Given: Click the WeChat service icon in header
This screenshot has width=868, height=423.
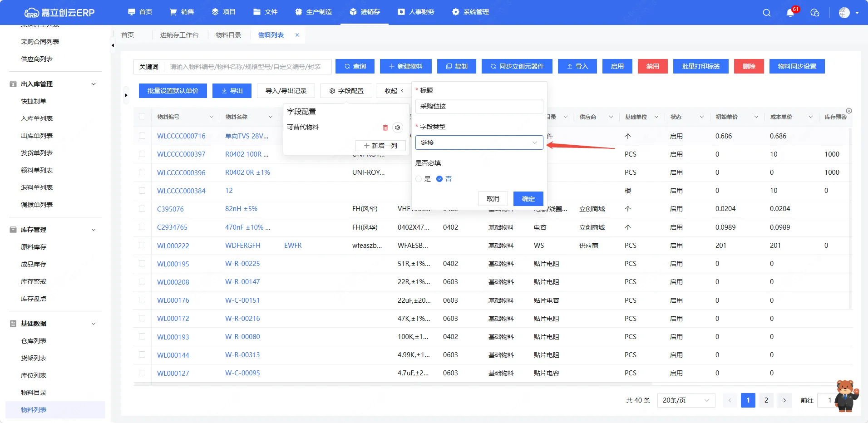Looking at the screenshot, I should (815, 13).
